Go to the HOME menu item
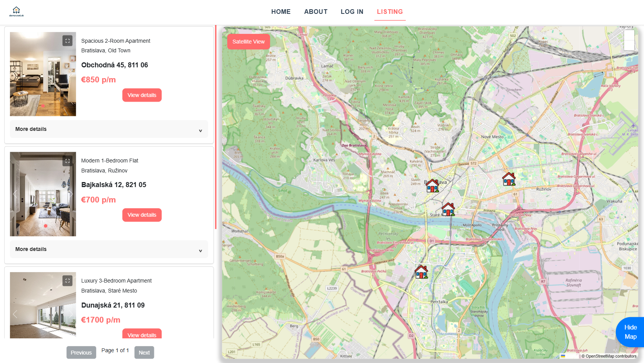The height and width of the screenshot is (363, 644). click(281, 12)
